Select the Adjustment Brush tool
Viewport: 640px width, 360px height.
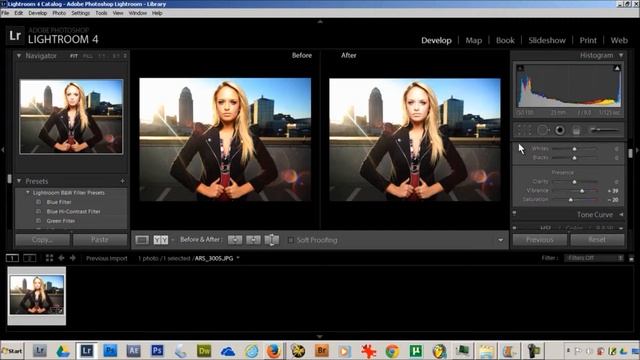pos(604,130)
